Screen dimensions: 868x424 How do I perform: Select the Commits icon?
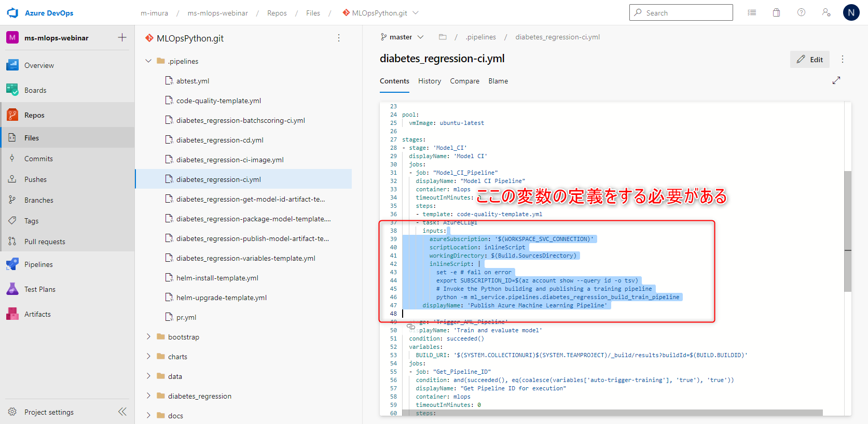pyautogui.click(x=12, y=159)
